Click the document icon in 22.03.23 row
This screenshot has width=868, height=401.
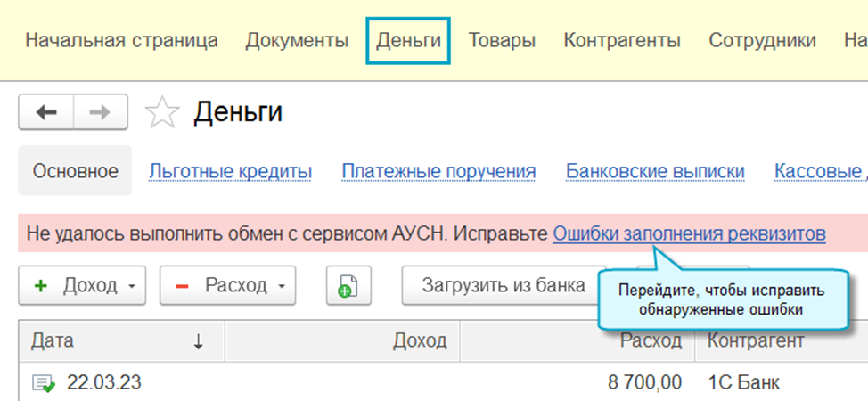coord(43,383)
